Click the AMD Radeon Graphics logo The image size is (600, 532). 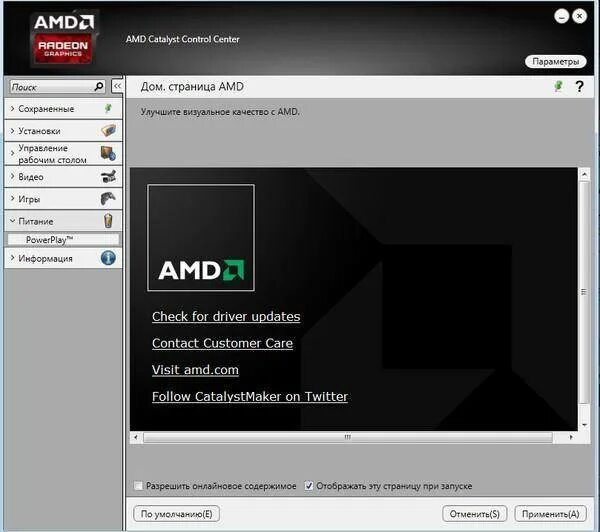point(64,39)
